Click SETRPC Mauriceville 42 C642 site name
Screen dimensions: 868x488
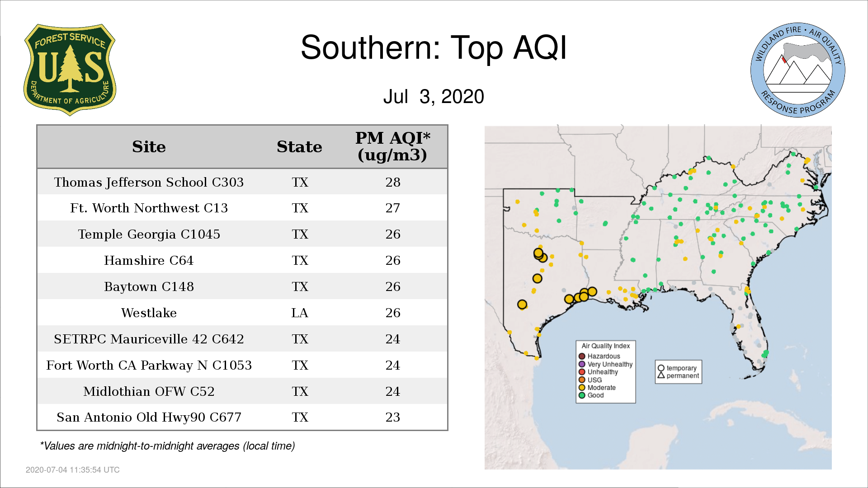coord(149,339)
